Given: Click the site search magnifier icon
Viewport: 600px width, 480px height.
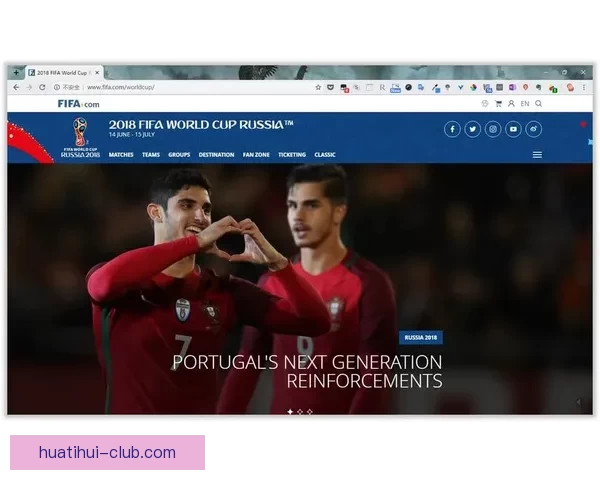Looking at the screenshot, I should tap(539, 103).
